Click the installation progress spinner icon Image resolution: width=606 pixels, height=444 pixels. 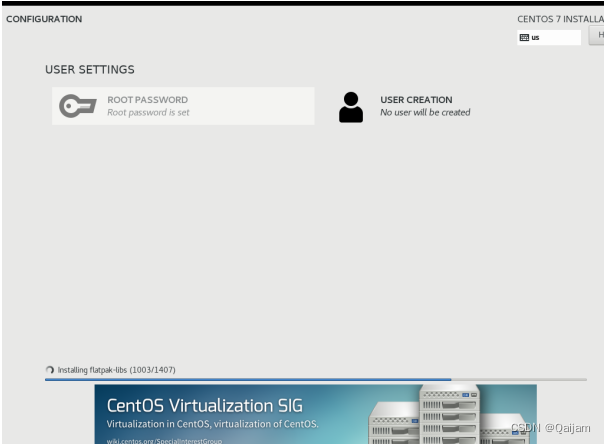coord(50,370)
